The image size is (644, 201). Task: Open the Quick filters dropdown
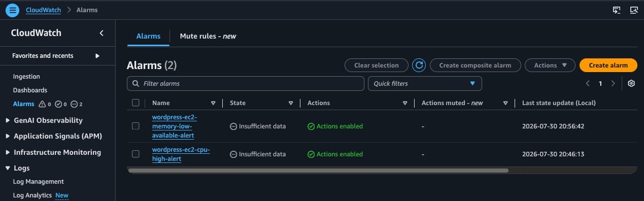(x=425, y=83)
